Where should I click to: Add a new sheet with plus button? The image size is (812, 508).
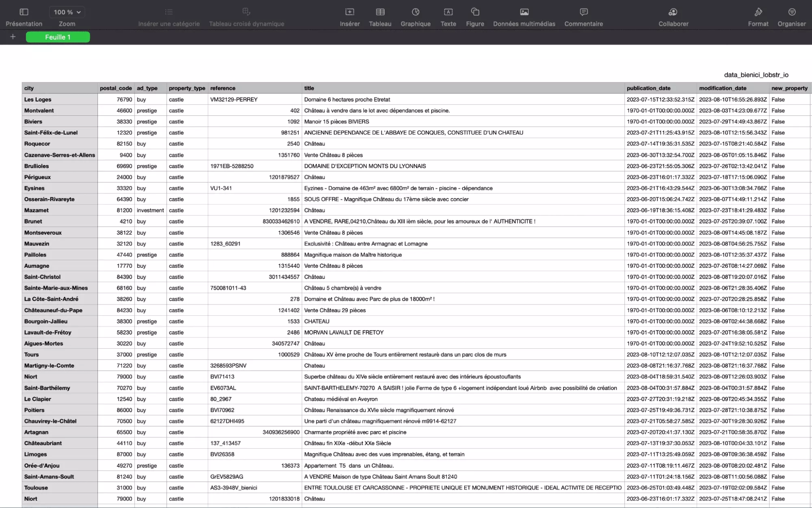tap(13, 37)
